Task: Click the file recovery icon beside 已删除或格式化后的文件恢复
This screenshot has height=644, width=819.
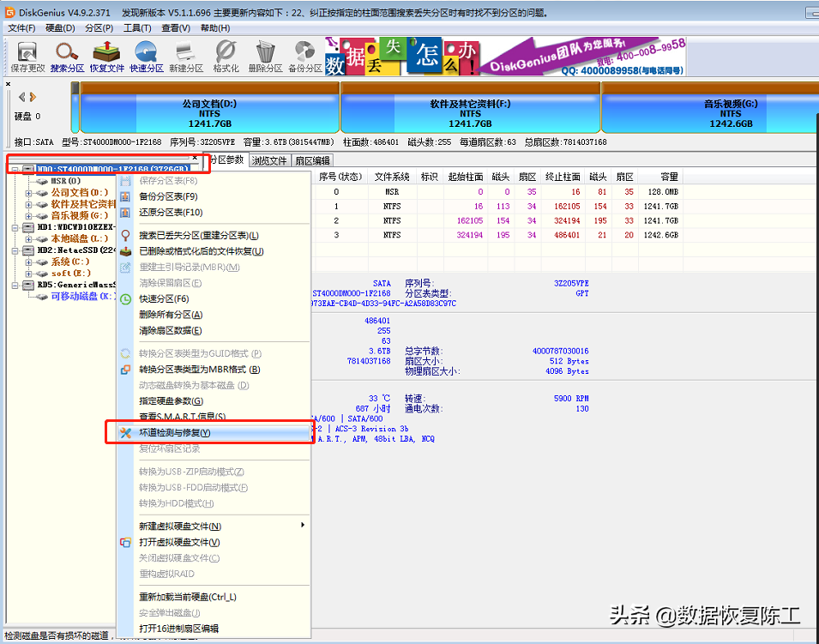Action: (x=125, y=252)
